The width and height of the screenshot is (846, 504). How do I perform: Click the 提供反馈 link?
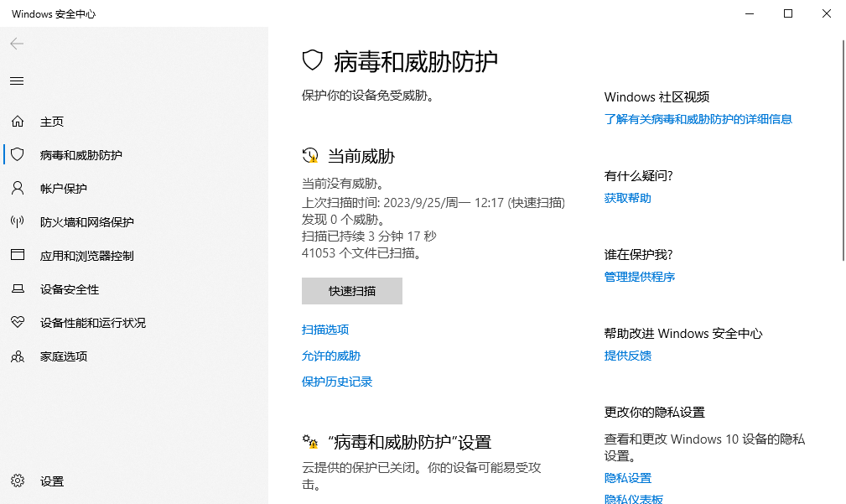click(x=627, y=356)
